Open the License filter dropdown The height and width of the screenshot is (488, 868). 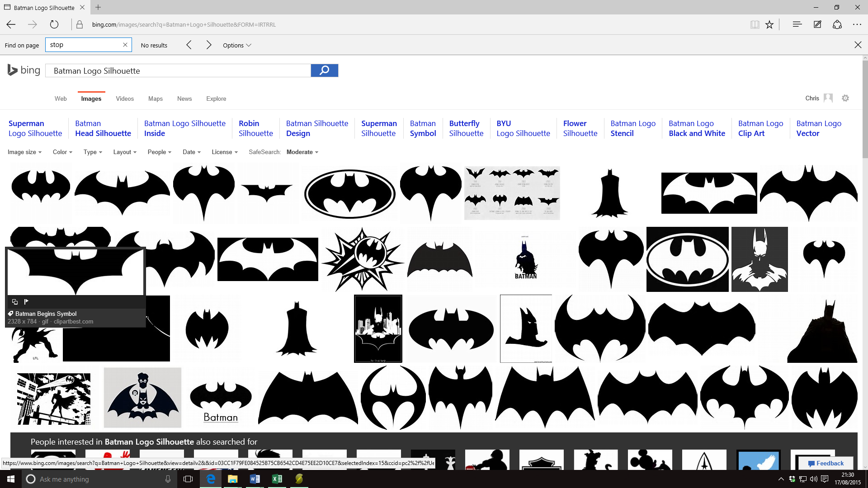click(x=225, y=152)
